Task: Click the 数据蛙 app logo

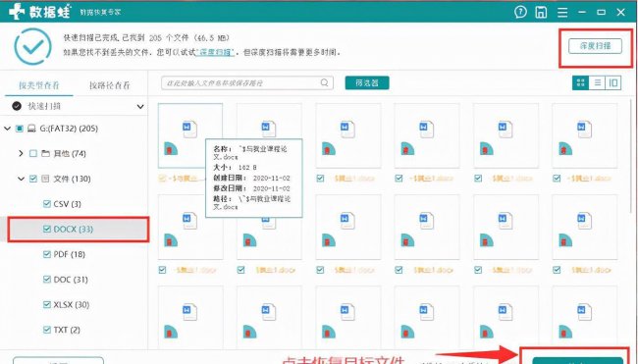Action: coord(39,12)
